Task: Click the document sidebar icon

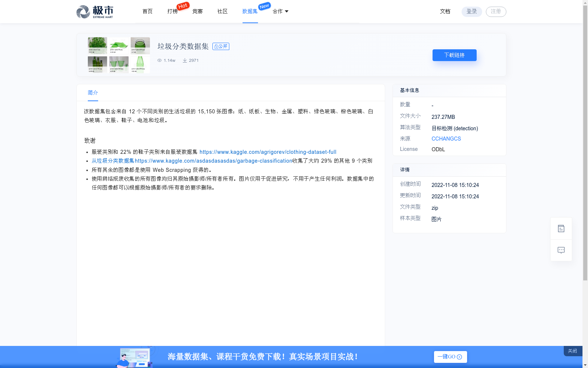Action: point(561,229)
